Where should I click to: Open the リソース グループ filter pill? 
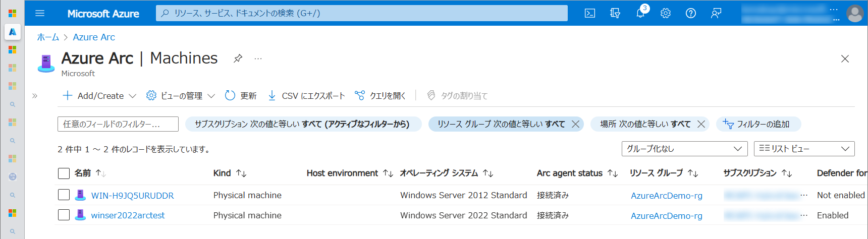501,124
